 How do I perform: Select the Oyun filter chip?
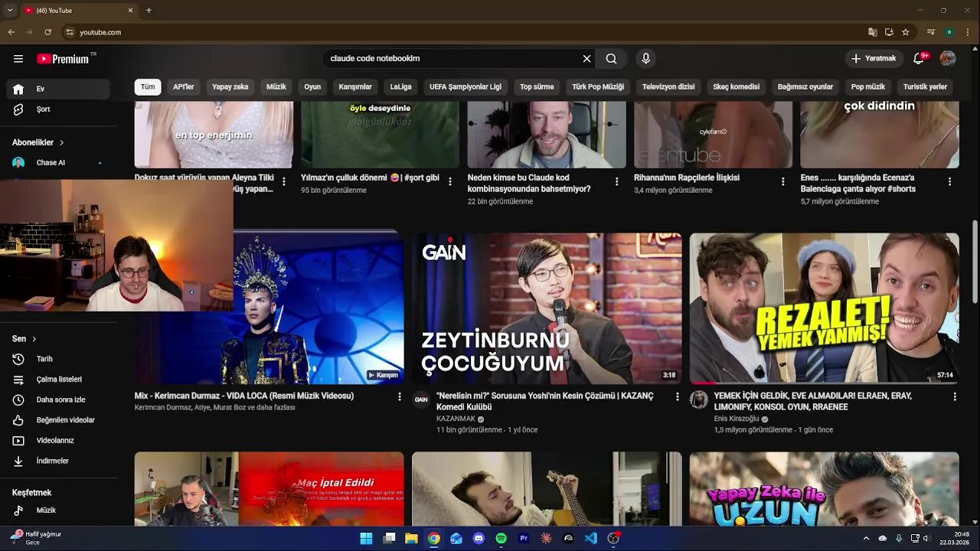coord(312,87)
